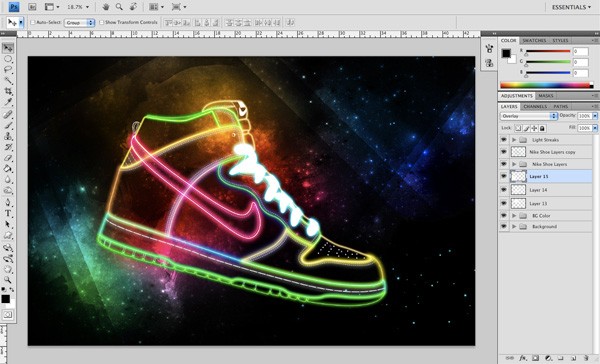Select the Lasso tool

pyautogui.click(x=8, y=70)
